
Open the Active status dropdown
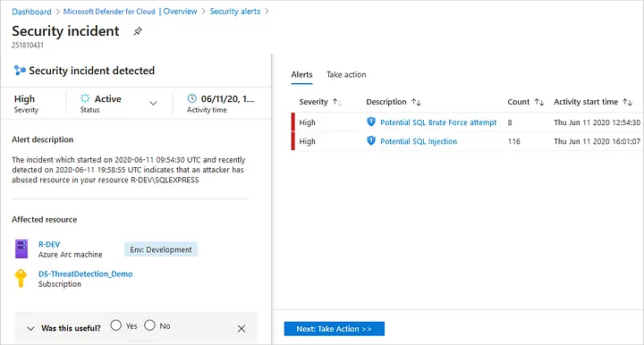(x=153, y=103)
